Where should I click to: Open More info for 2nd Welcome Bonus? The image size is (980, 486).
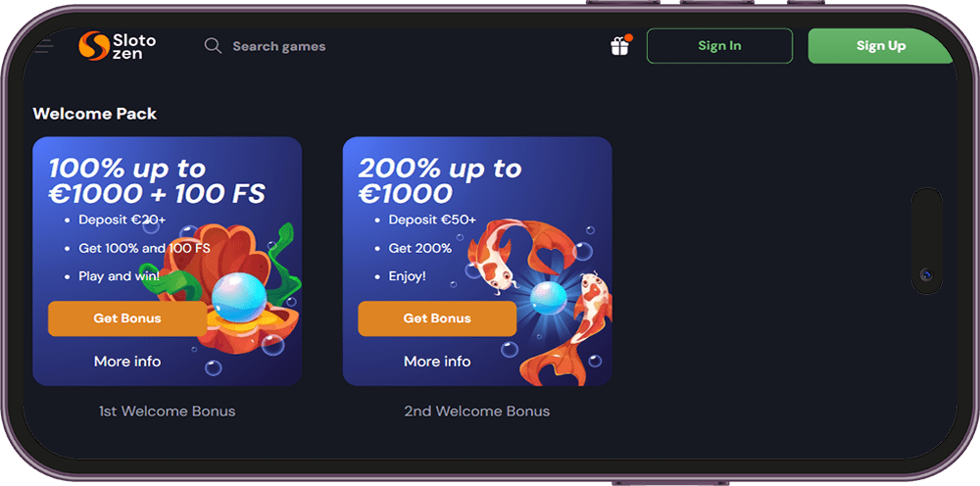click(x=437, y=361)
